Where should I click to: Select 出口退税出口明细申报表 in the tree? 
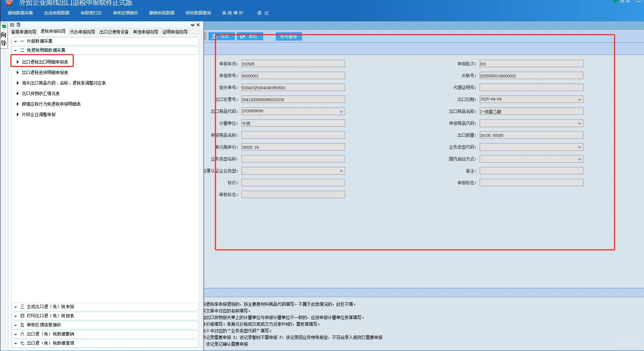pos(45,62)
